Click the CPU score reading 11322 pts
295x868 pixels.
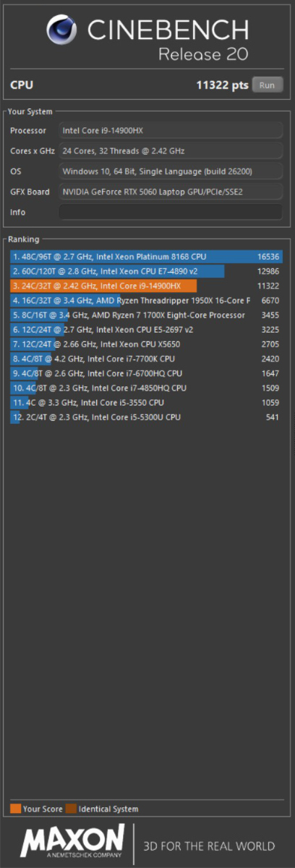(222, 85)
